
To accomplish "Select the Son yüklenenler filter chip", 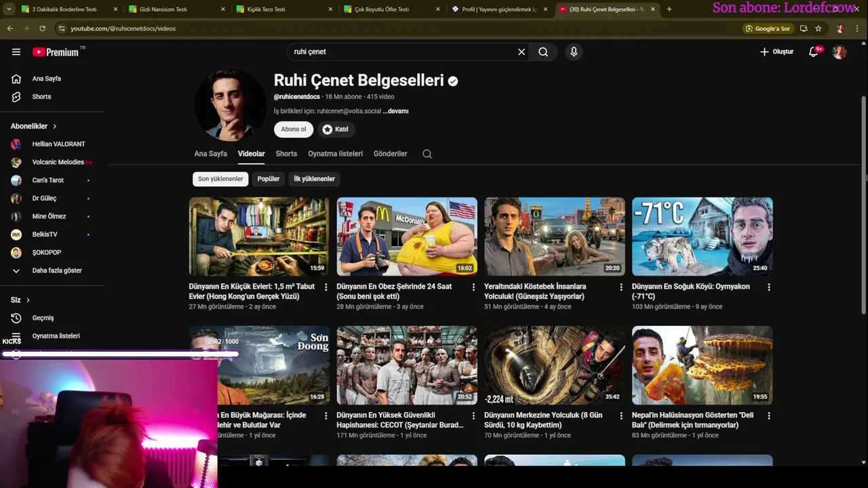I will tap(220, 179).
